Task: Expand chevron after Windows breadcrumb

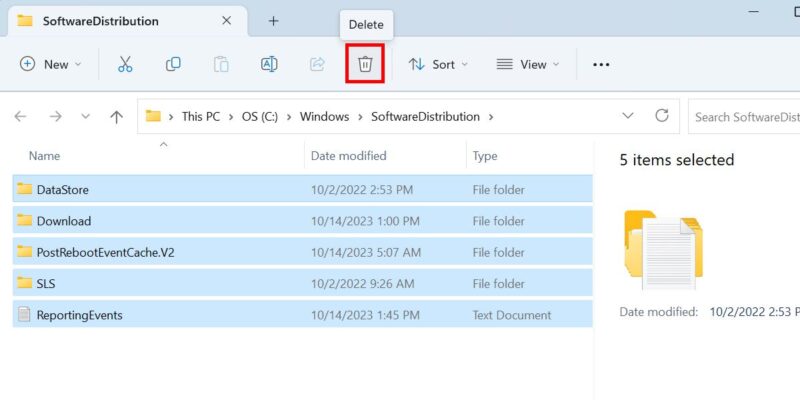Action: click(x=360, y=117)
